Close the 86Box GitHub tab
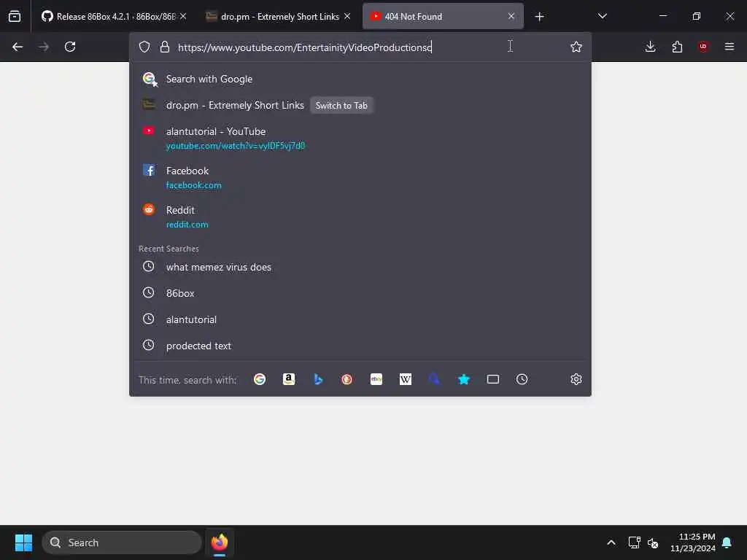 point(183,16)
